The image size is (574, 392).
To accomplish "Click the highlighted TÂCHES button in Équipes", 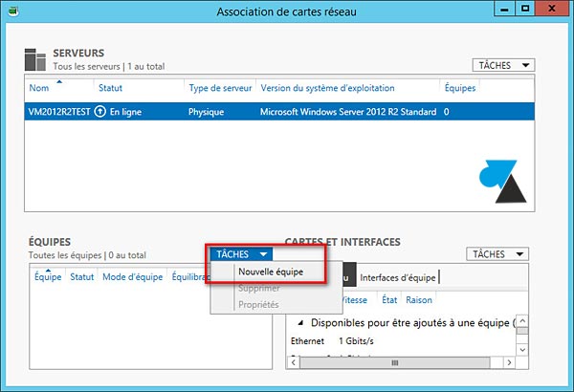I will (241, 254).
